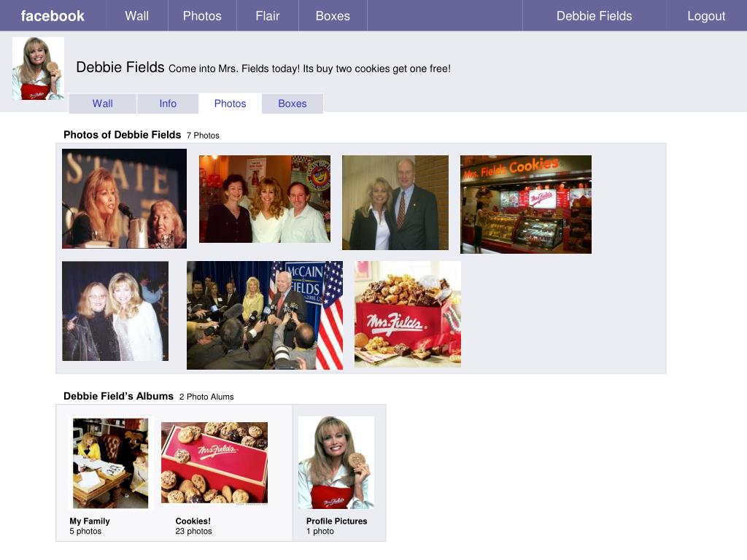Open the Cookies! album cover
Screen dimensions: 747x560
pyautogui.click(x=214, y=462)
